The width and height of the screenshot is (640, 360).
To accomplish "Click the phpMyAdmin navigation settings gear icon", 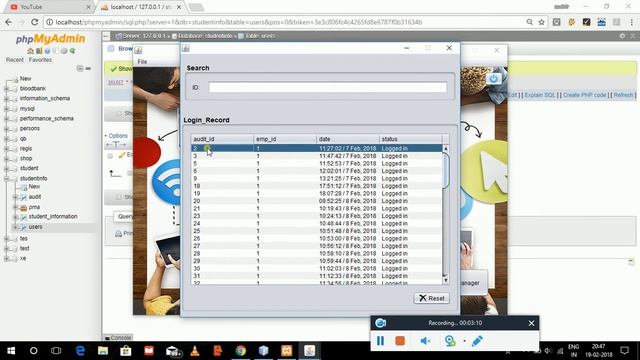I will tap(64, 51).
